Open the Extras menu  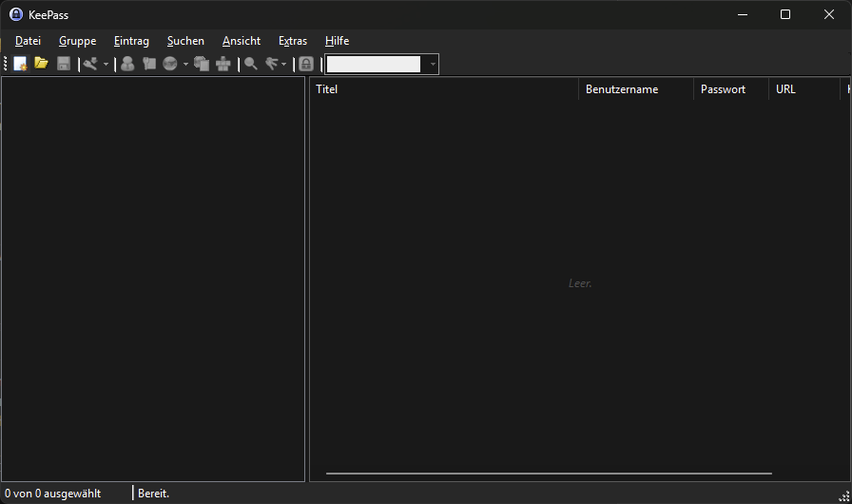[x=292, y=41]
